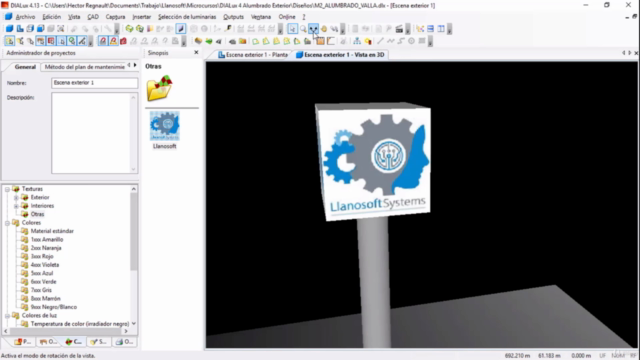Select the Llanosoft texture thumbnail
640x360 pixels.
pos(164,126)
